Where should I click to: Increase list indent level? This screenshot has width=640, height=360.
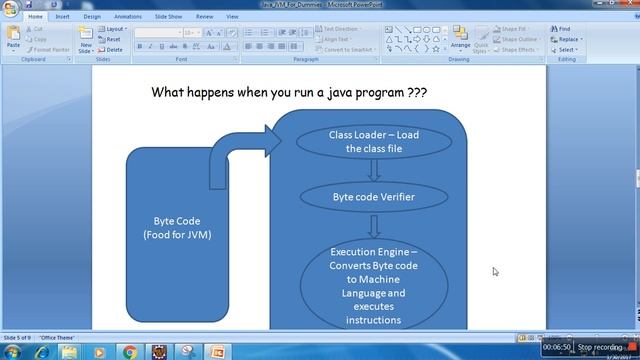pyautogui.click(x=293, y=33)
